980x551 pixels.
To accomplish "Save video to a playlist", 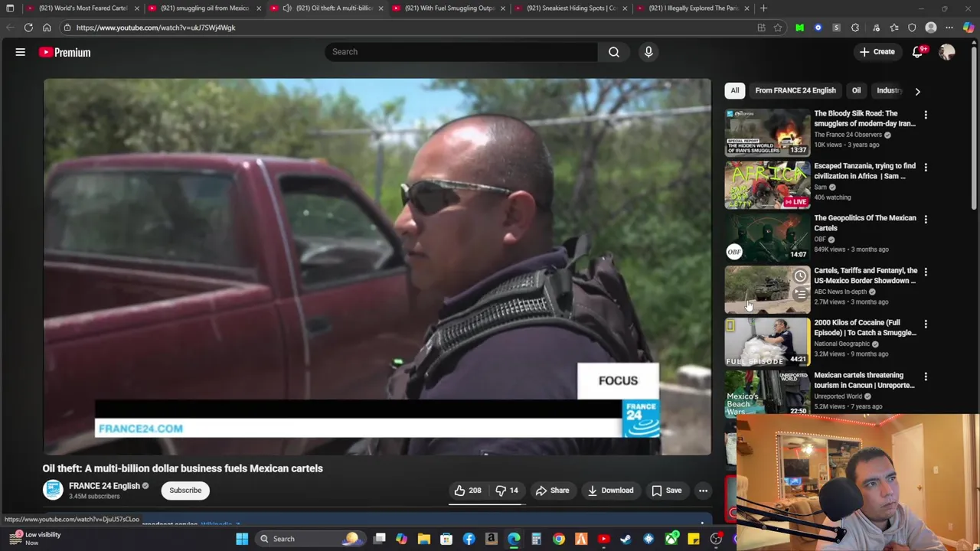I will click(x=666, y=491).
